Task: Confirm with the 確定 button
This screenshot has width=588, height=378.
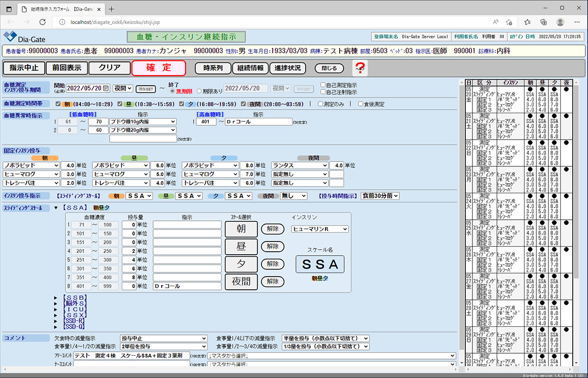Action: coord(159,68)
